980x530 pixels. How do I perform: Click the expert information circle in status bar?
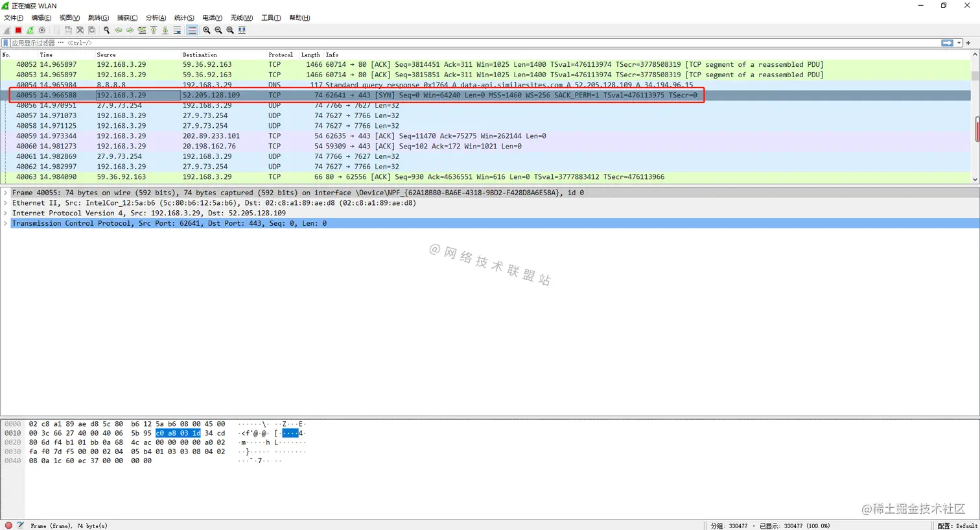[x=8, y=525]
